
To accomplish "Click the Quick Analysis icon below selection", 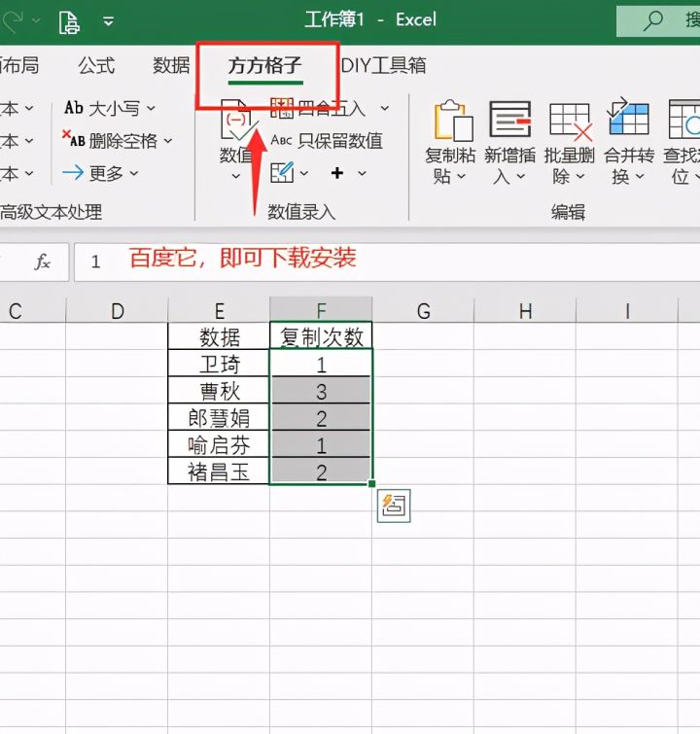I will pyautogui.click(x=394, y=506).
